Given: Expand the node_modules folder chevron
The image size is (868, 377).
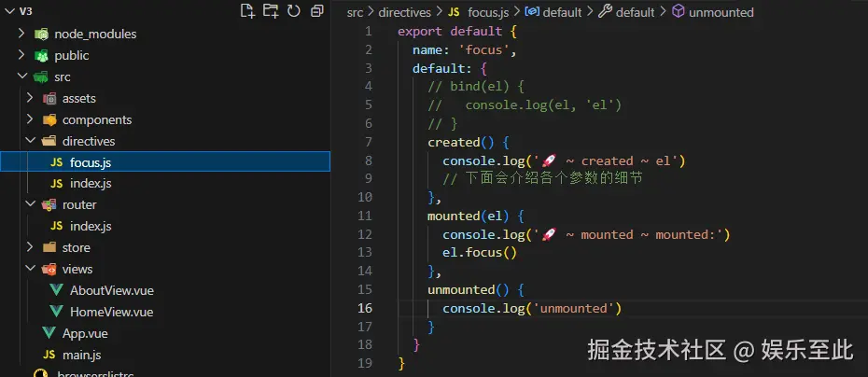Looking at the screenshot, I should [x=21, y=34].
